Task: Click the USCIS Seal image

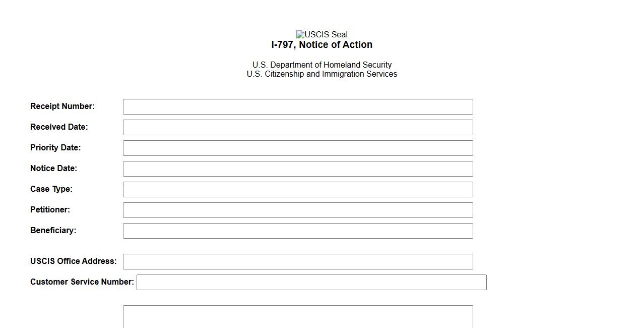Action: click(x=321, y=34)
